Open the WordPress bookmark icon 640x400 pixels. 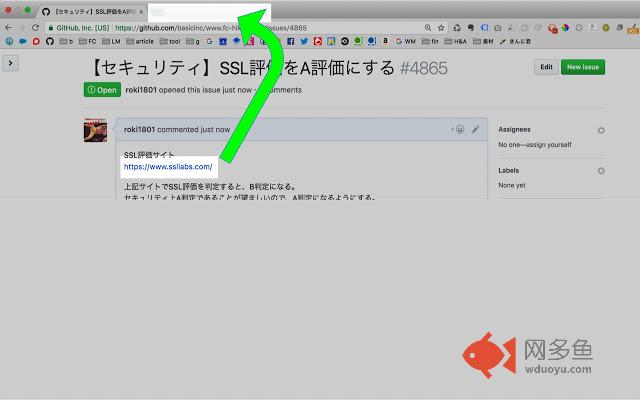pos(9,41)
